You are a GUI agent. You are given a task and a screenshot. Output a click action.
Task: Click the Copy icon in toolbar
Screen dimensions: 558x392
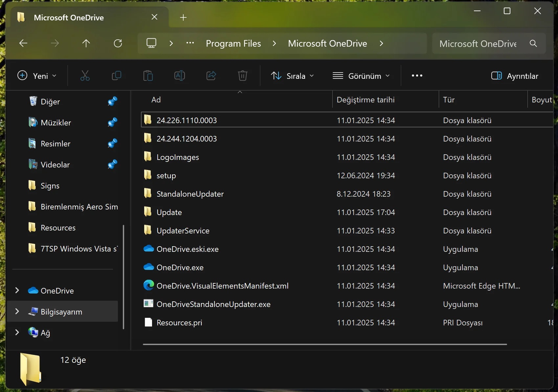coord(117,76)
